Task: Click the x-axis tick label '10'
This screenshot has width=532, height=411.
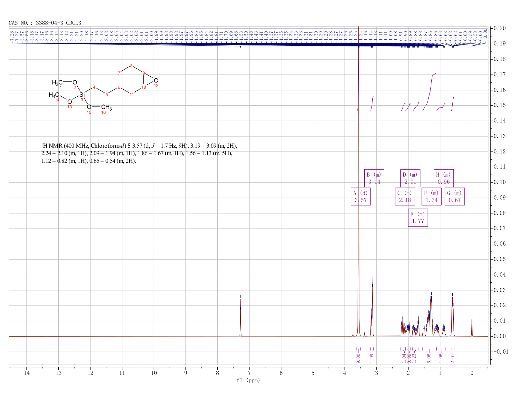Action: [x=154, y=373]
